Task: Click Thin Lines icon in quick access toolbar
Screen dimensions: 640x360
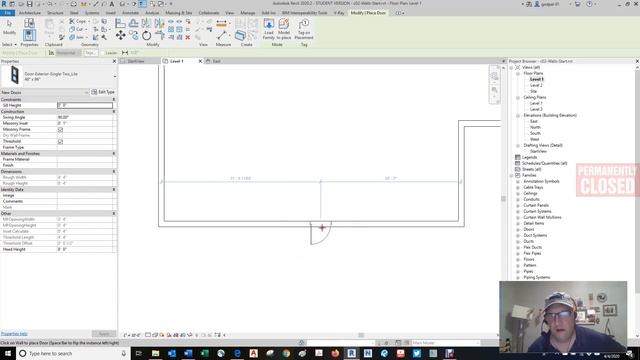Action: 142,4
